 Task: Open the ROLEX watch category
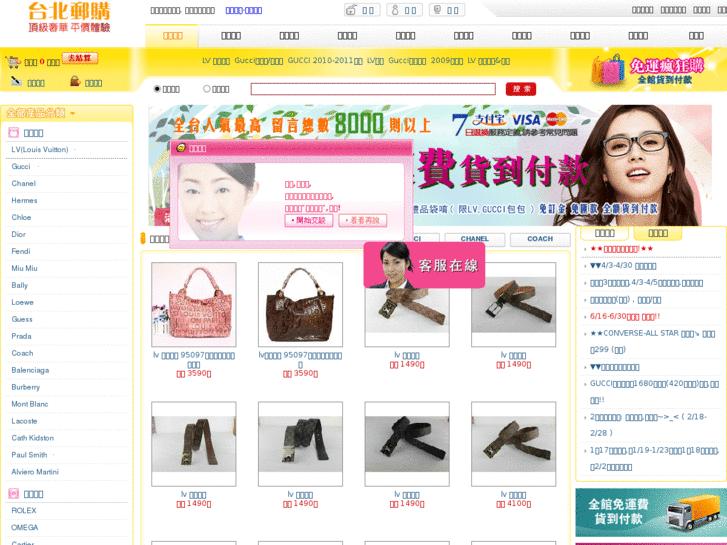coord(24,510)
